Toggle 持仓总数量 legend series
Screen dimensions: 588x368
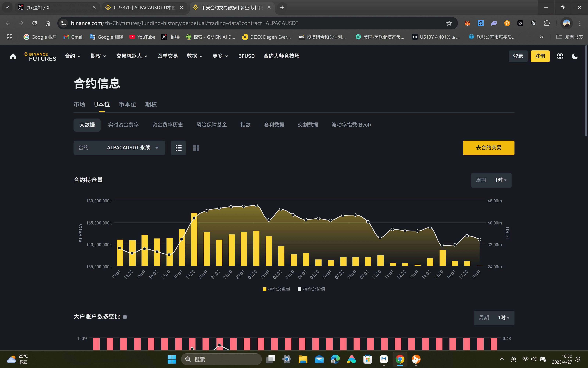[277, 289]
